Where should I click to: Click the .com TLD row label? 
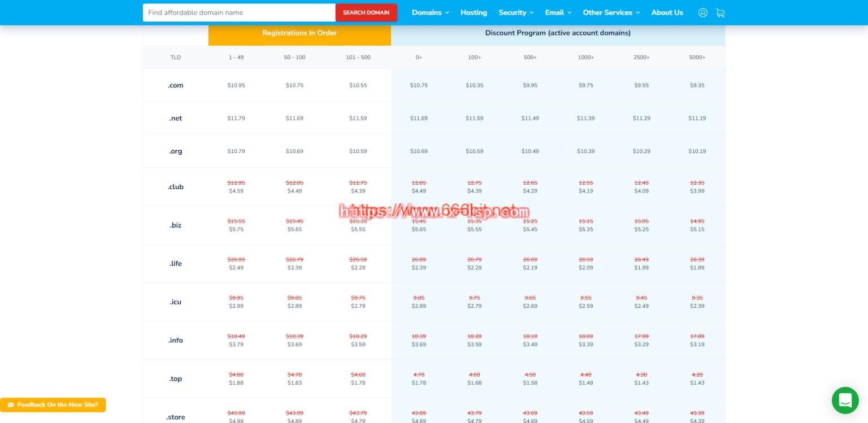(x=176, y=85)
